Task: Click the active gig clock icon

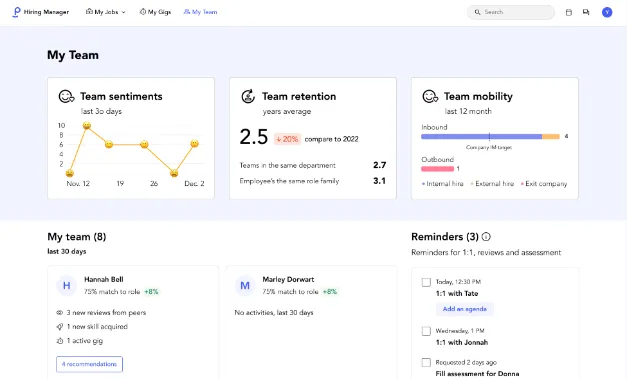Action: pyautogui.click(x=60, y=341)
